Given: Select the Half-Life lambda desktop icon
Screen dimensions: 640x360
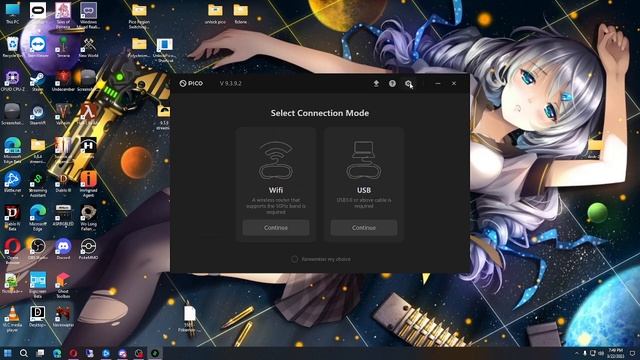Looking at the screenshot, I should click(88, 114).
